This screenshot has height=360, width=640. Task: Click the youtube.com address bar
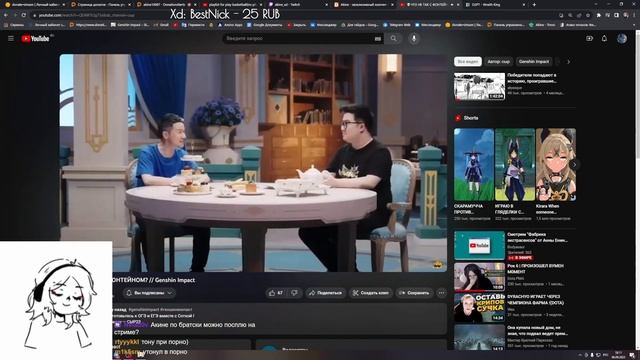coord(294,15)
